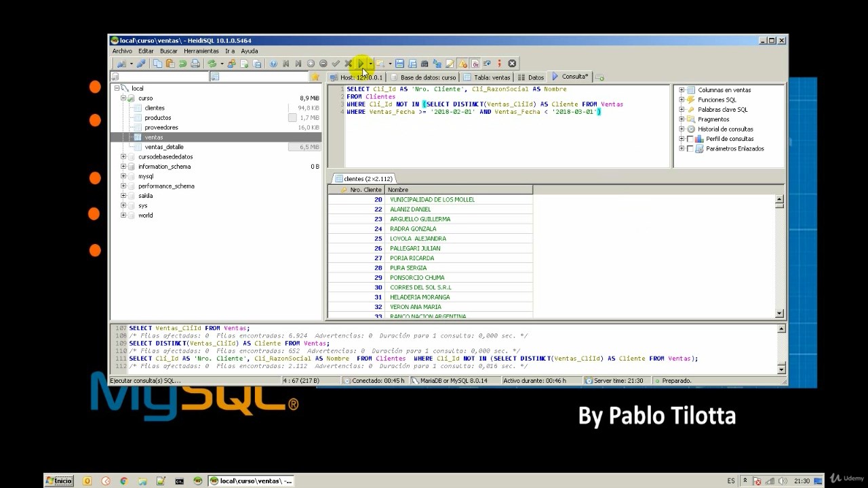Click the insert row plus icon
Viewport: 868px width, 488px height.
click(x=311, y=64)
